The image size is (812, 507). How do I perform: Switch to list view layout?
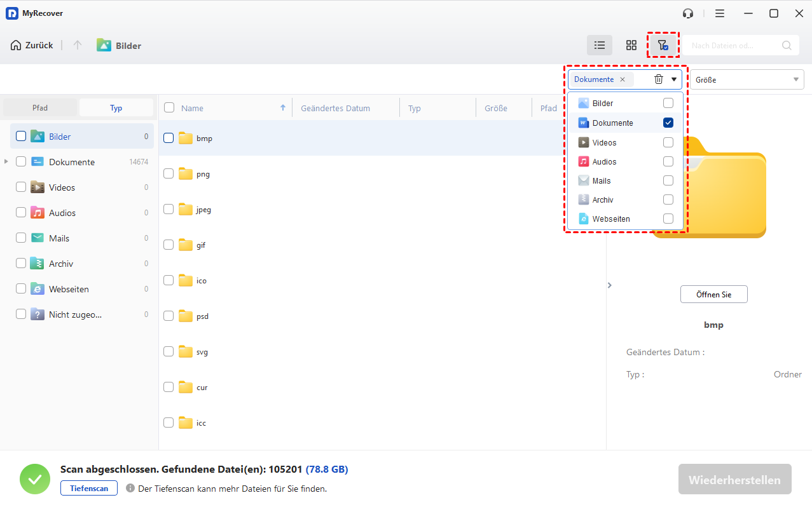coord(599,45)
